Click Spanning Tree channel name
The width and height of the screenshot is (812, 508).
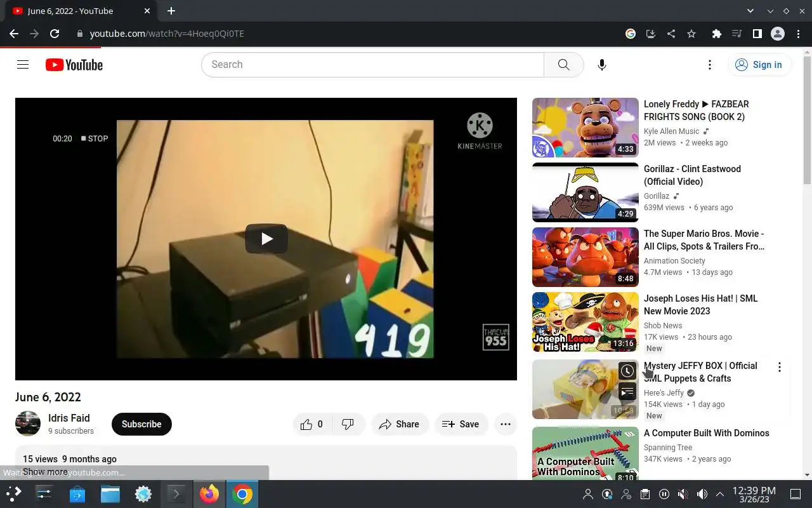668,448
